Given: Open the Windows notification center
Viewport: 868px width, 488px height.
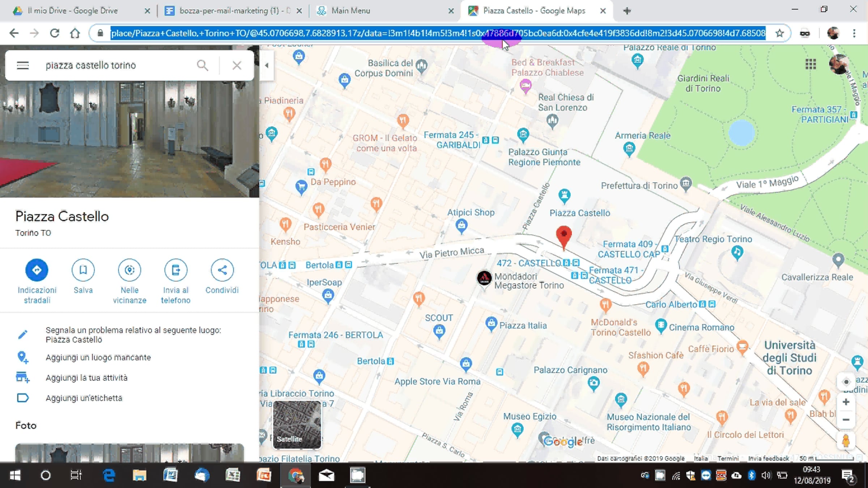Looking at the screenshot, I should pyautogui.click(x=847, y=476).
